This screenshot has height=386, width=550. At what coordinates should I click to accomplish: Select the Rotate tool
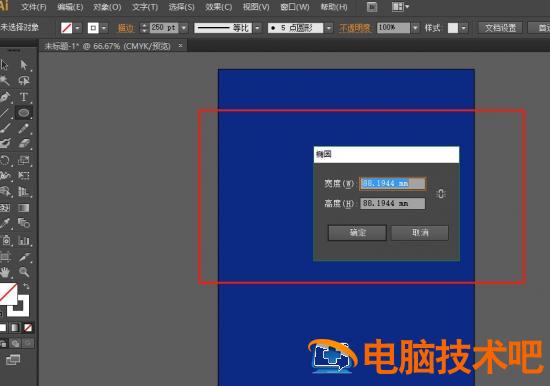(4, 160)
